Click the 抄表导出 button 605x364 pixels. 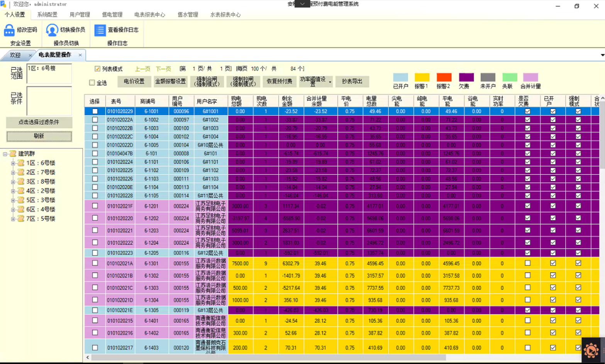point(352,81)
